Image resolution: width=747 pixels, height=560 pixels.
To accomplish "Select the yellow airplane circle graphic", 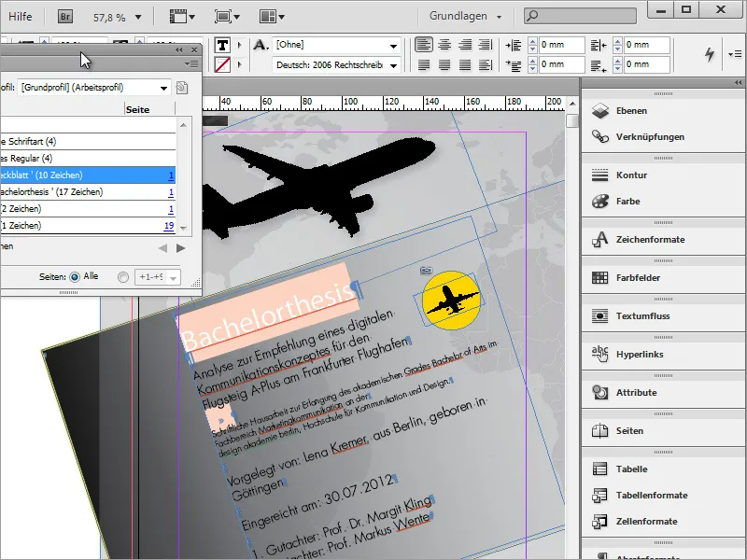I will click(451, 301).
